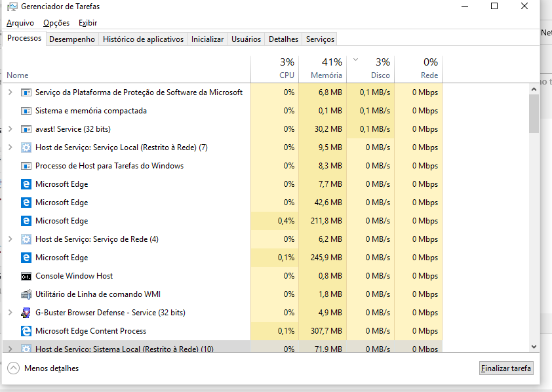Viewport: 552px width, 392px height.
Task: Select Utilitário de Linha de comando WMI text
Action: [x=98, y=294]
